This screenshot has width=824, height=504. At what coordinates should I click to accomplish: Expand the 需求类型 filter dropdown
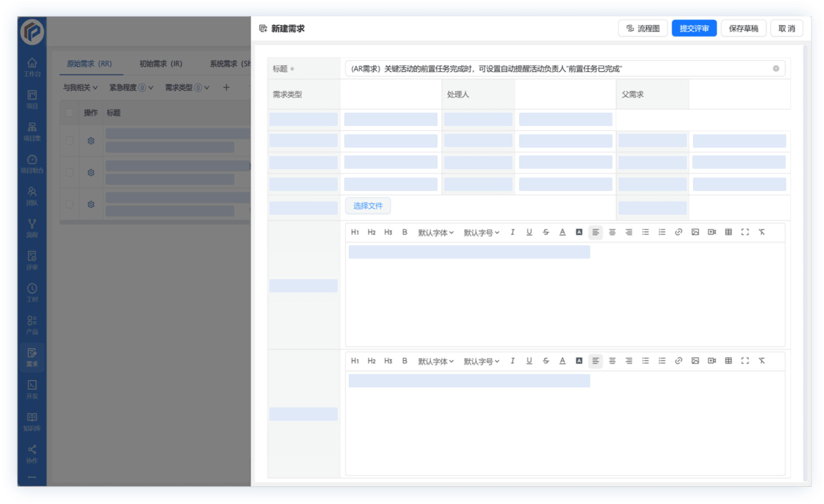(187, 88)
